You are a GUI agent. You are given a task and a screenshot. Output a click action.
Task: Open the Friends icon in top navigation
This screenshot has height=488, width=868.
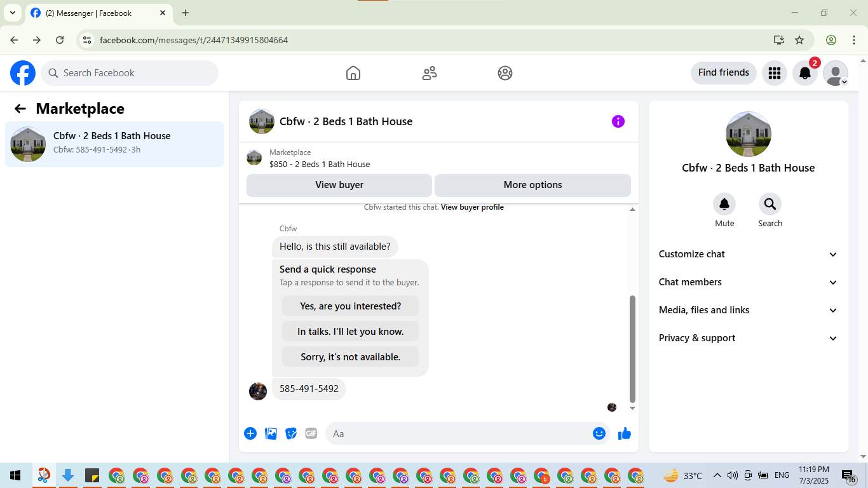[x=430, y=73]
